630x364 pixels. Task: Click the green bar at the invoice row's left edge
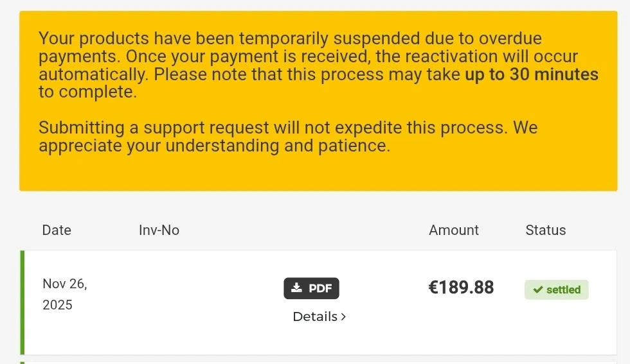[22, 302]
